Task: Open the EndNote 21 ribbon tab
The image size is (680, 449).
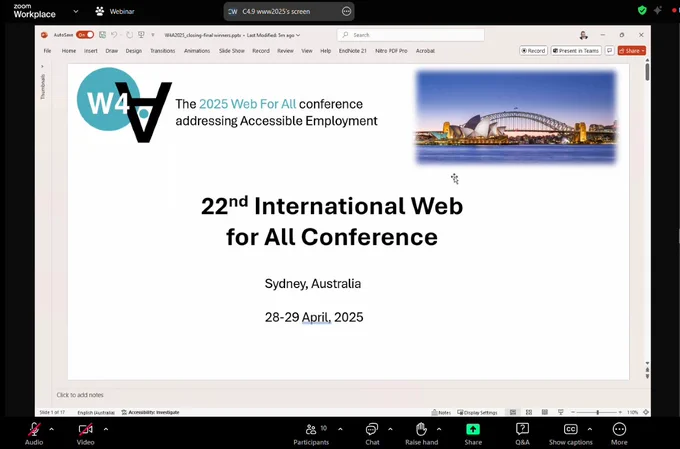Action: pyautogui.click(x=353, y=51)
